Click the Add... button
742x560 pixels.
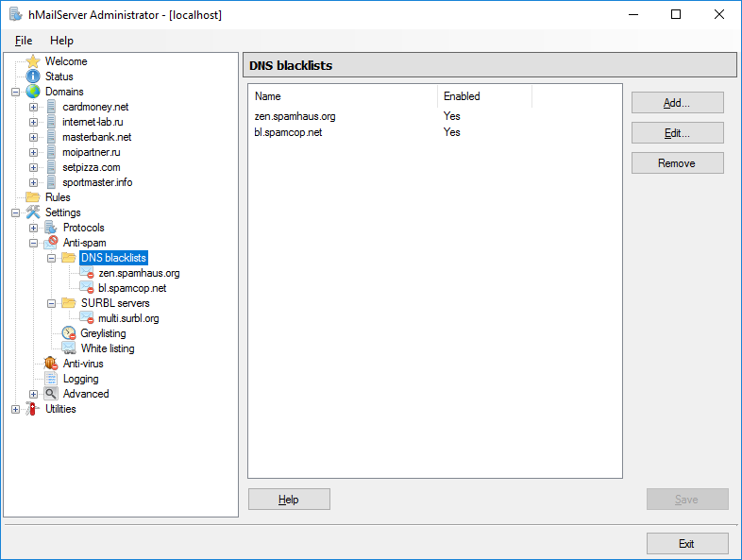677,103
